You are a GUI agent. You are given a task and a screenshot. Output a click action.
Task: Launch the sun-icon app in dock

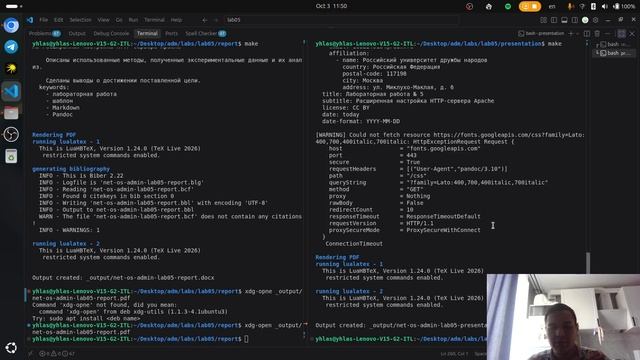[11, 69]
